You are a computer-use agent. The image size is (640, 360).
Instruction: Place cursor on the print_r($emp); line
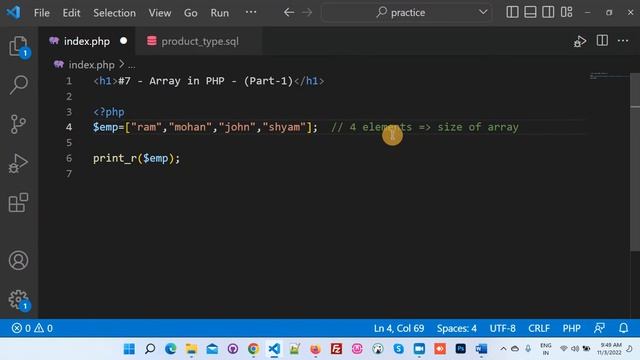click(x=136, y=158)
